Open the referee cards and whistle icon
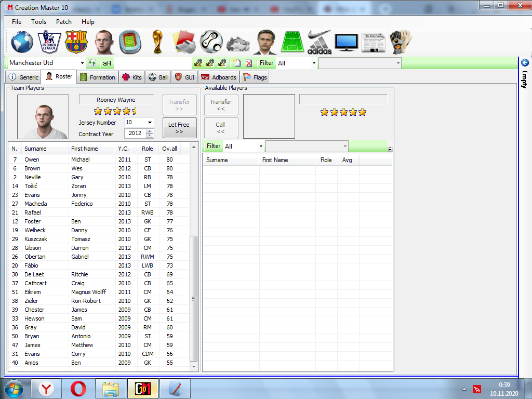Screen dimensions: 532x399 click(x=183, y=42)
